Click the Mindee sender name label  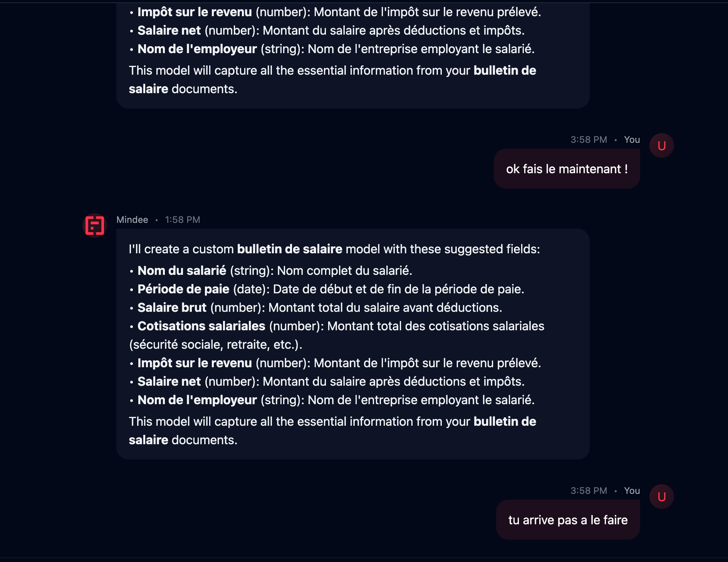[x=132, y=220]
